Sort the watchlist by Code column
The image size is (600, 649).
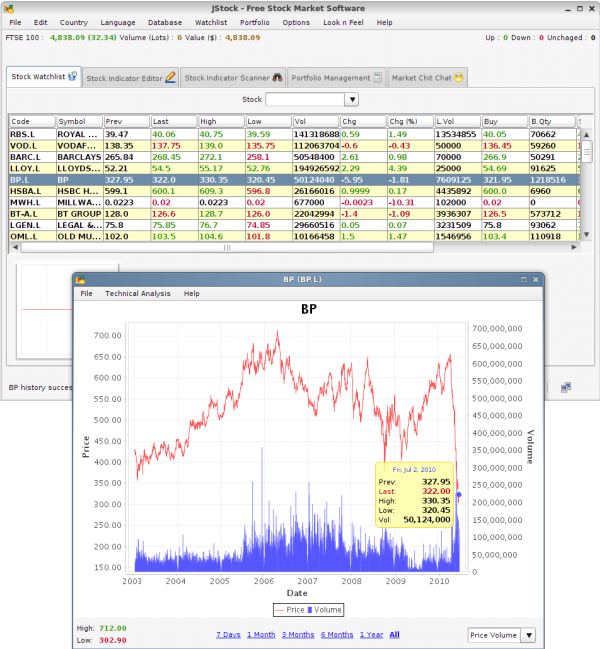(32, 121)
